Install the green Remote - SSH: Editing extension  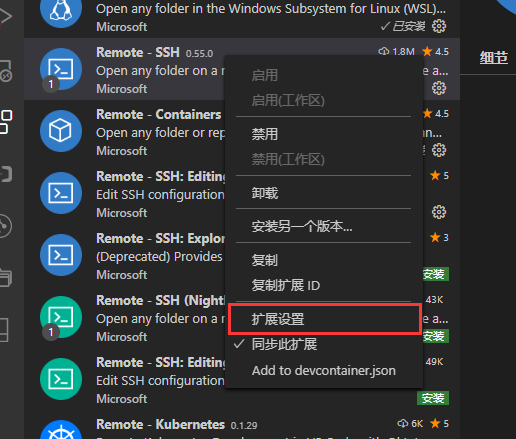point(433,398)
